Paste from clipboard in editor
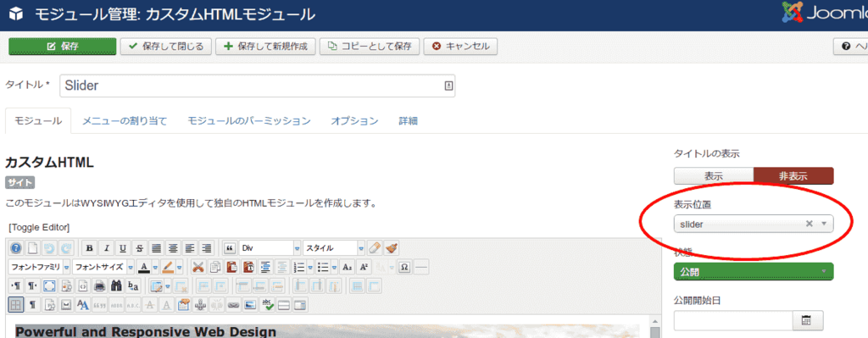 (231, 267)
